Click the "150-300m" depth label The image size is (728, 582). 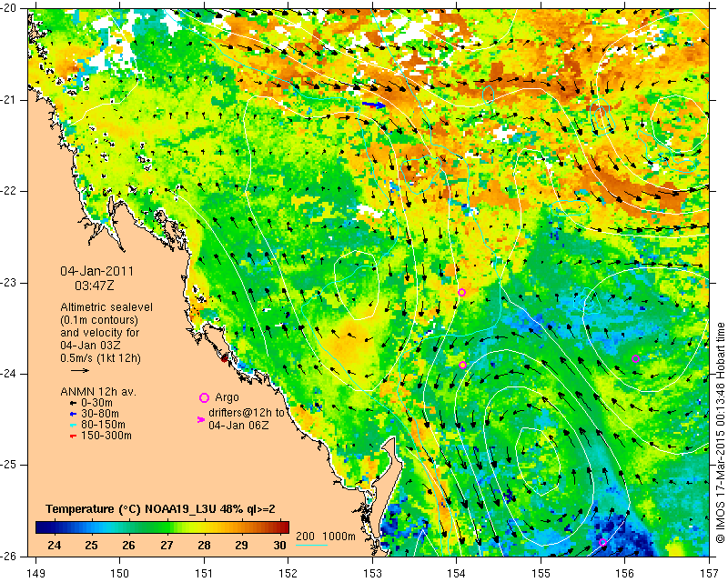point(106,436)
